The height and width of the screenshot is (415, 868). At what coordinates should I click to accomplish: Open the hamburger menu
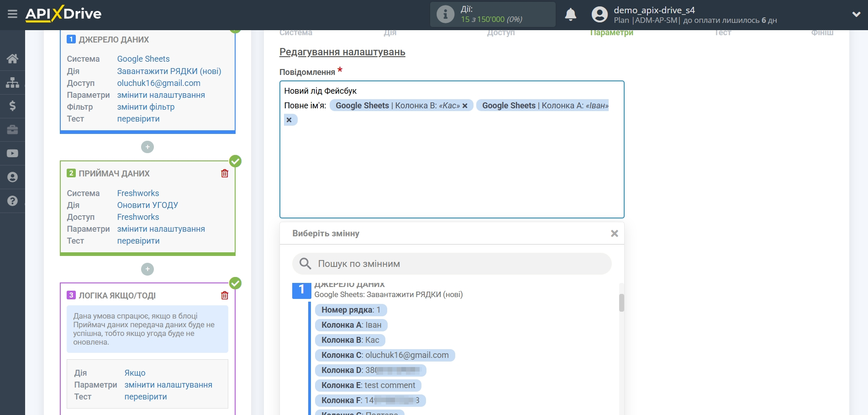pos(12,14)
